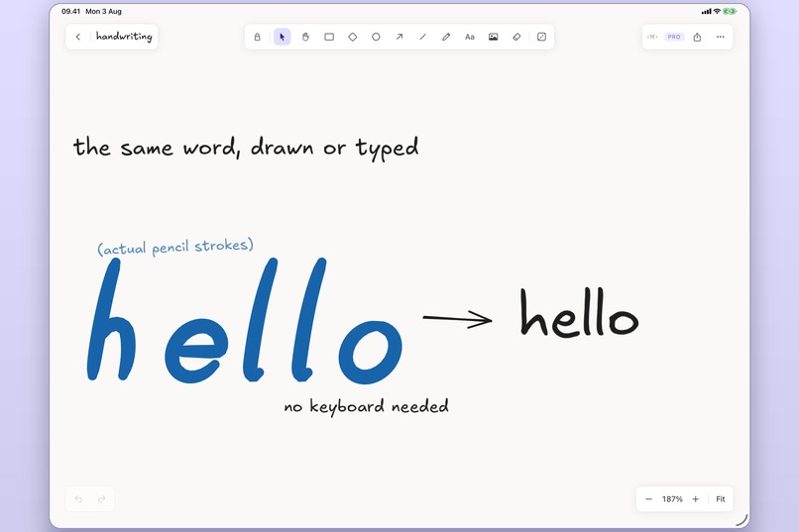Select the hand pan tool

[305, 37]
